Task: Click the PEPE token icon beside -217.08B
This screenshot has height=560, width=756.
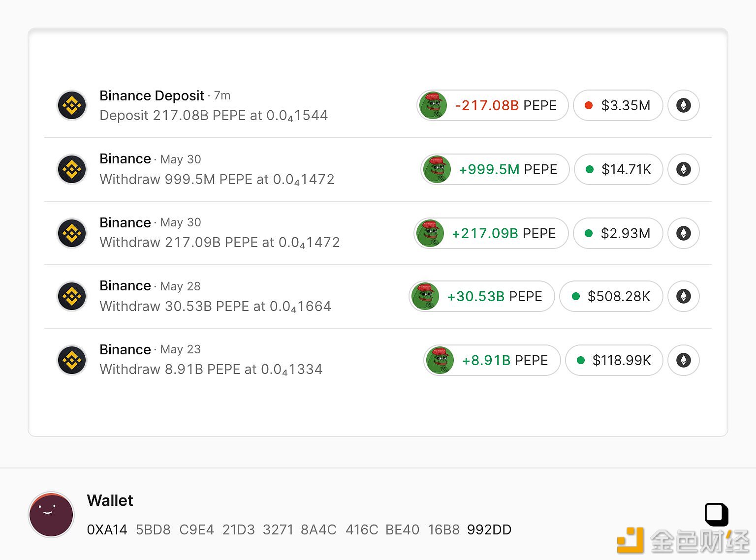Action: [x=433, y=105]
